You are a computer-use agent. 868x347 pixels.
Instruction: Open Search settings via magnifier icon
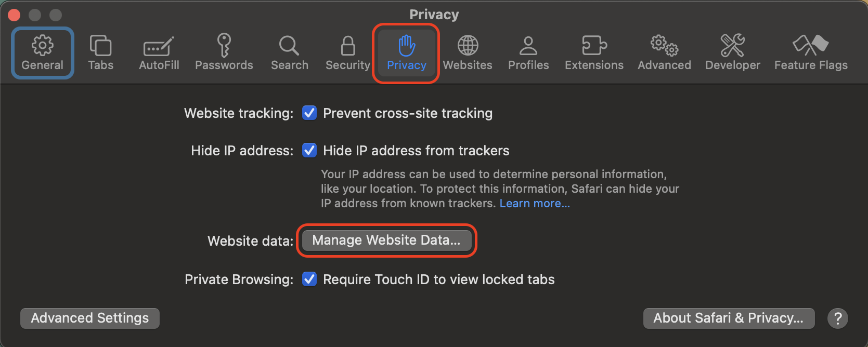[289, 52]
